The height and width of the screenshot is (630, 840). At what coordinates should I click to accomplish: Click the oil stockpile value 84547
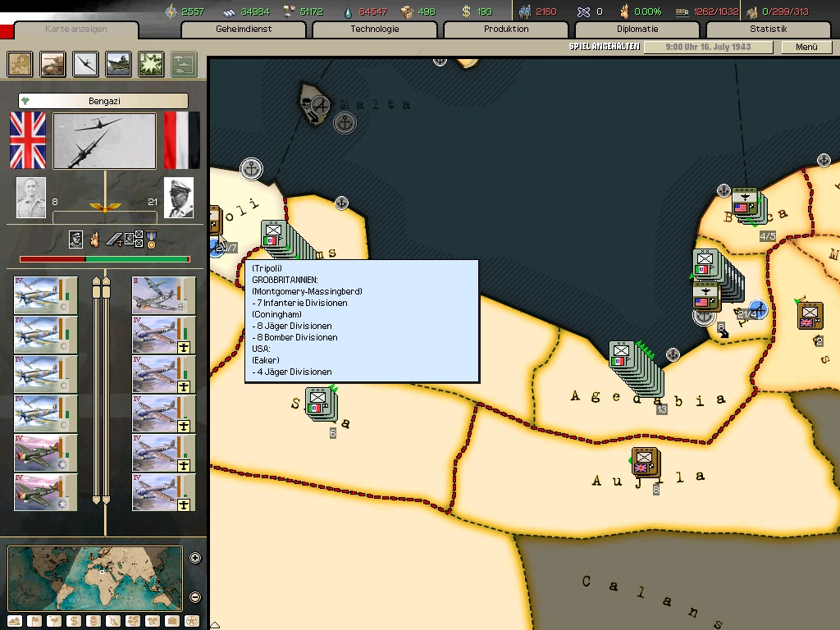pyautogui.click(x=373, y=11)
